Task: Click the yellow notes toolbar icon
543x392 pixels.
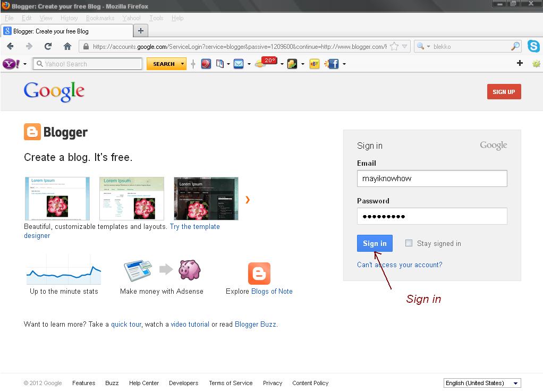Action: (292, 64)
